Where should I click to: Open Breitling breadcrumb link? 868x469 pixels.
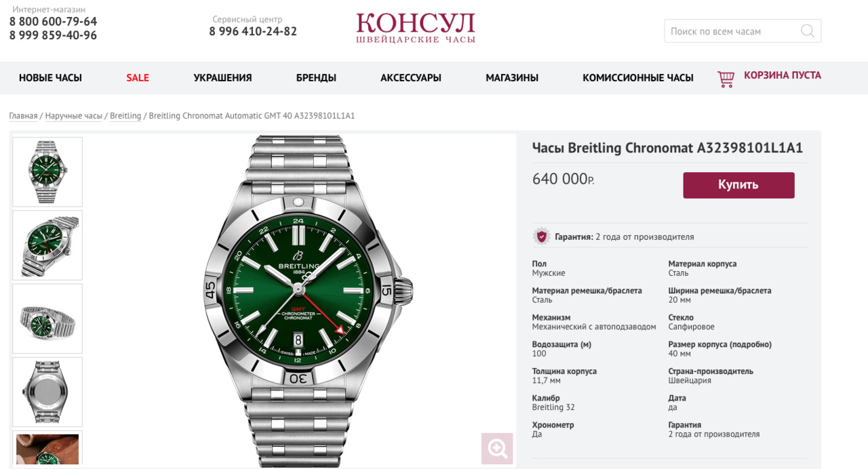(x=125, y=116)
